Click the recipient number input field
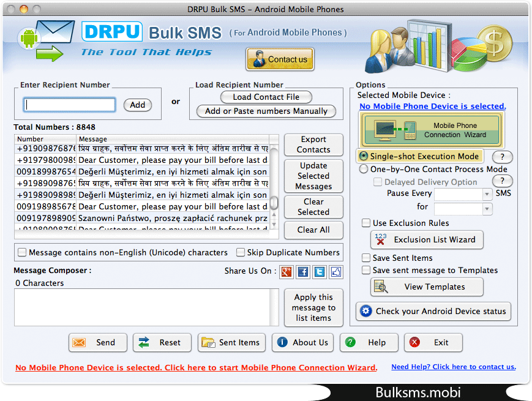 [x=69, y=105]
